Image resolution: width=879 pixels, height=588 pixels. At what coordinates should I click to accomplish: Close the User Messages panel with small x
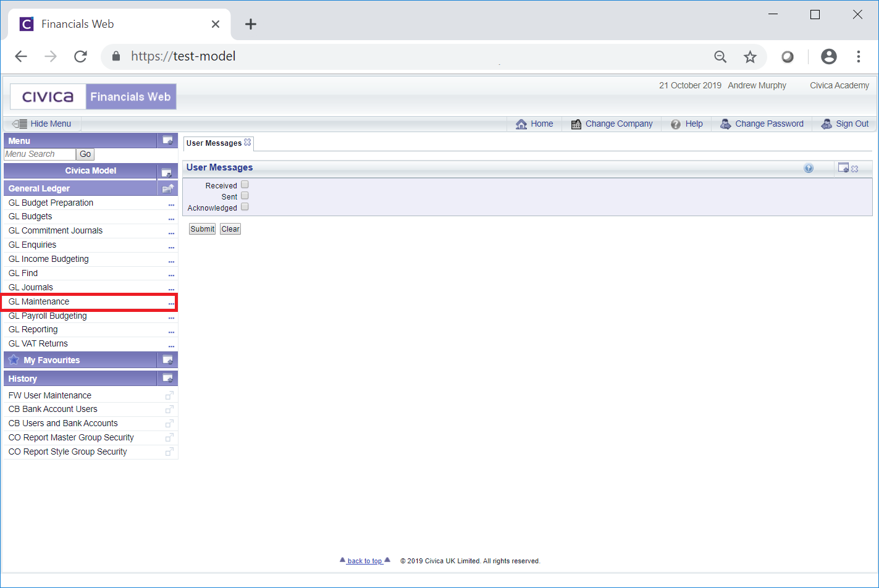[855, 169]
